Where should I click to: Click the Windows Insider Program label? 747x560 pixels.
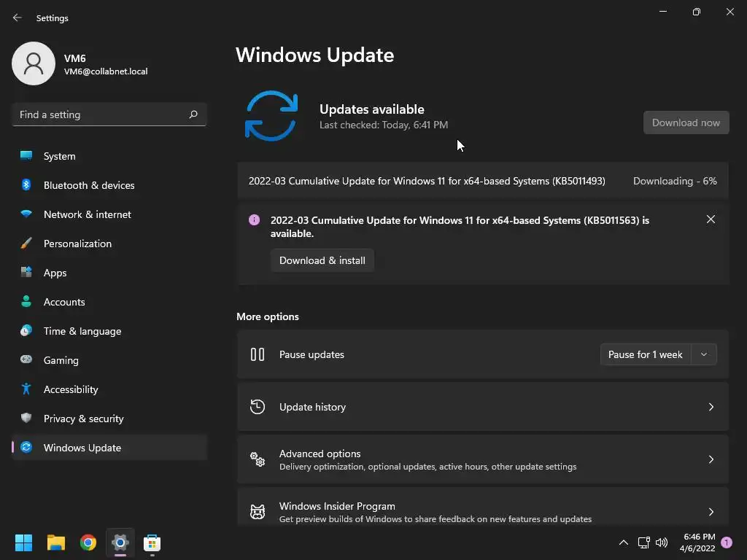pos(337,506)
